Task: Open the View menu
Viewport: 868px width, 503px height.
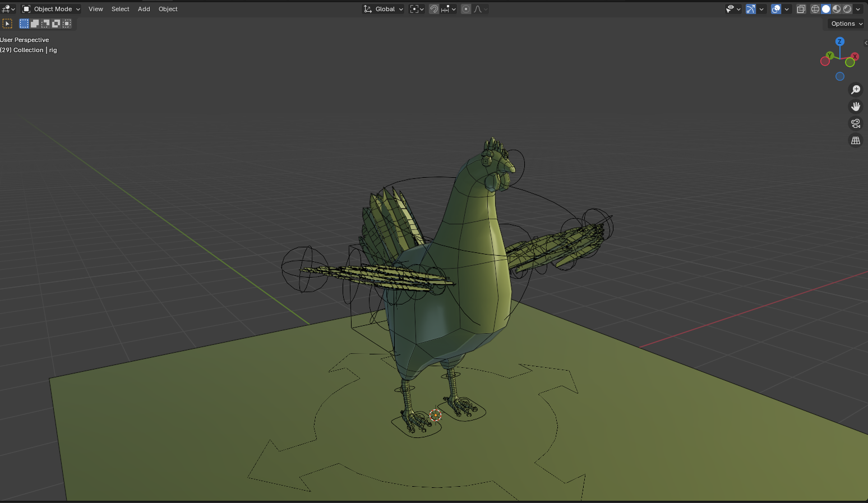Action: click(96, 9)
